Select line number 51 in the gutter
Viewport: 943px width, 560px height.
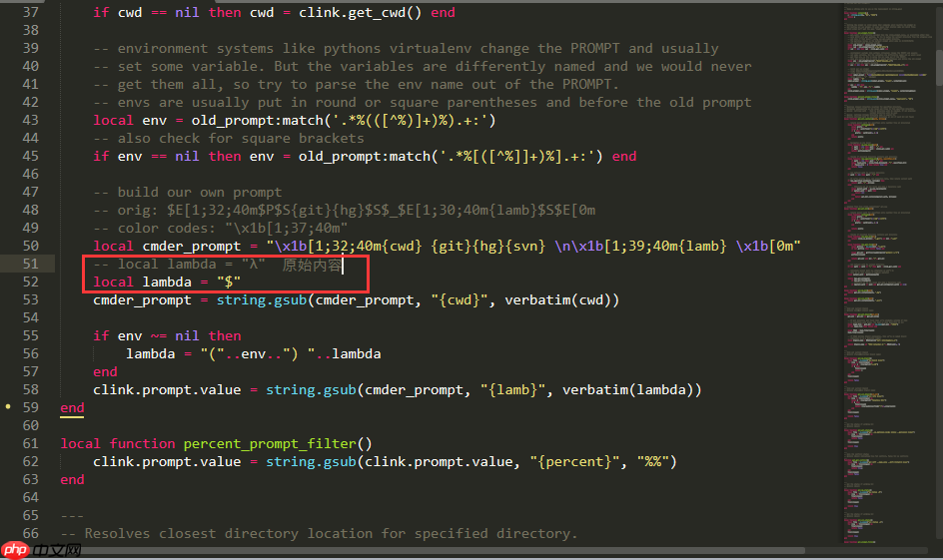coord(31,264)
